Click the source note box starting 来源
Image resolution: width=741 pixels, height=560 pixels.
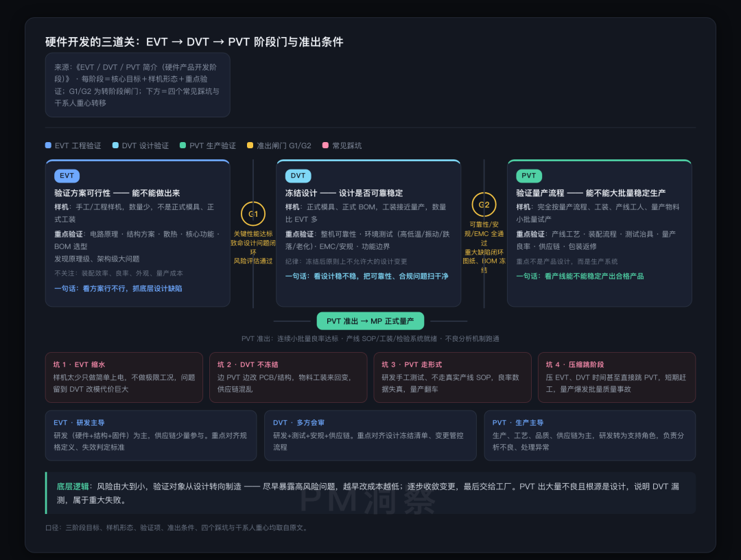(137, 84)
